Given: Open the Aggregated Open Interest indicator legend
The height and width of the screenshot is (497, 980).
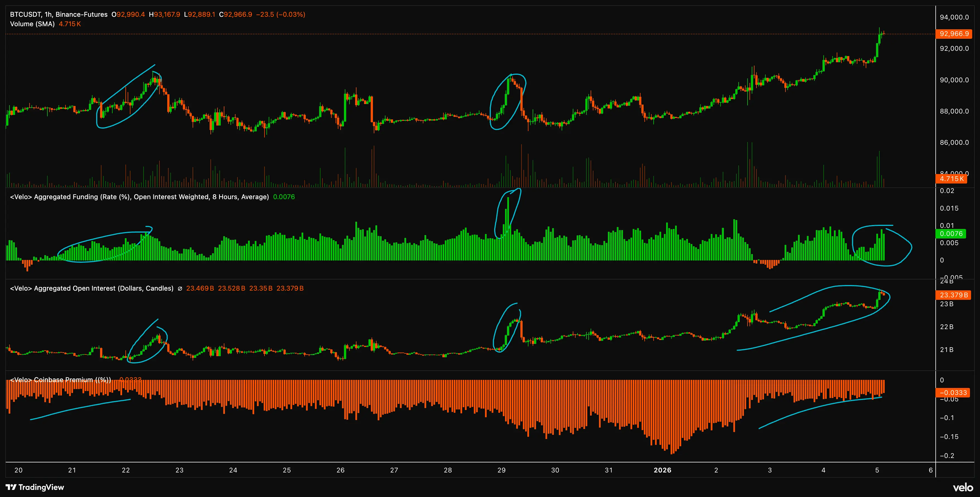Looking at the screenshot, I should tap(92, 288).
